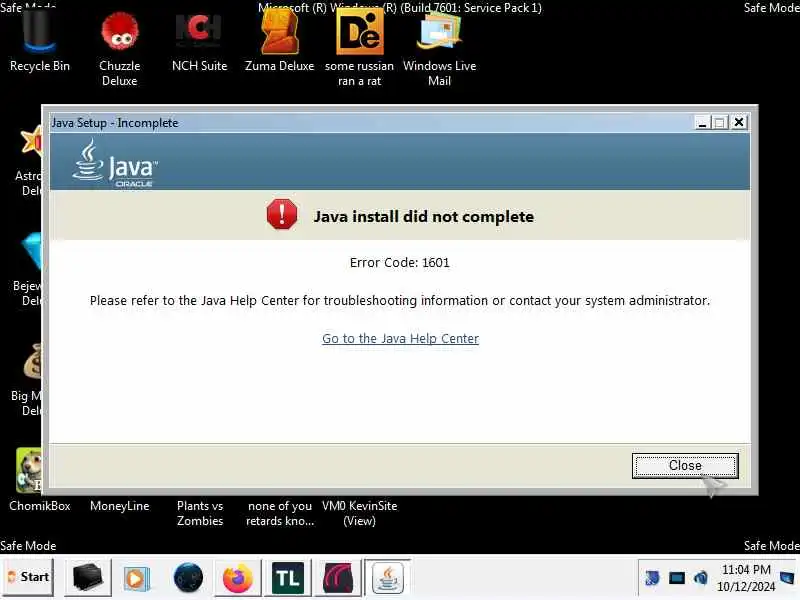Open the black box taskbar icon next to Start
The image size is (800, 600).
88,578
